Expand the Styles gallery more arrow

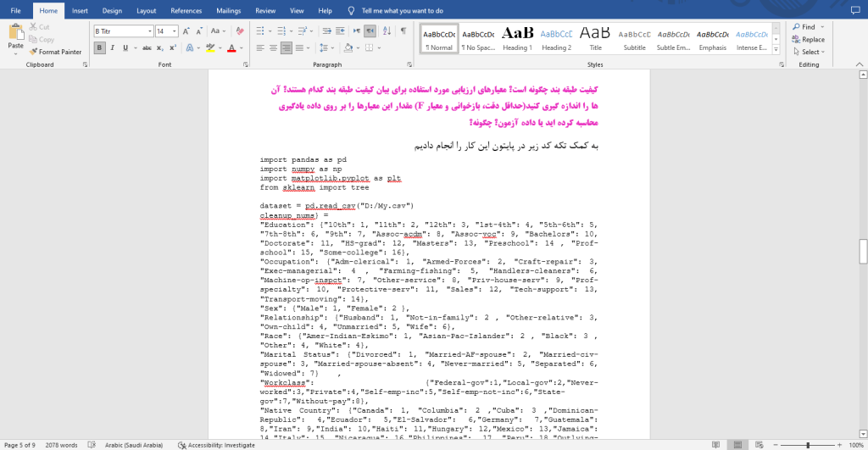776,50
